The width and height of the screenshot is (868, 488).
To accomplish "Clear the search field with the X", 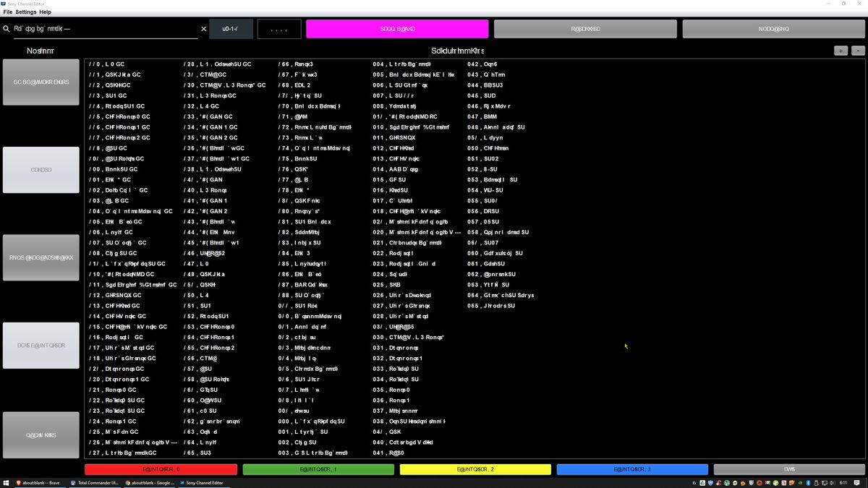I will tap(203, 29).
